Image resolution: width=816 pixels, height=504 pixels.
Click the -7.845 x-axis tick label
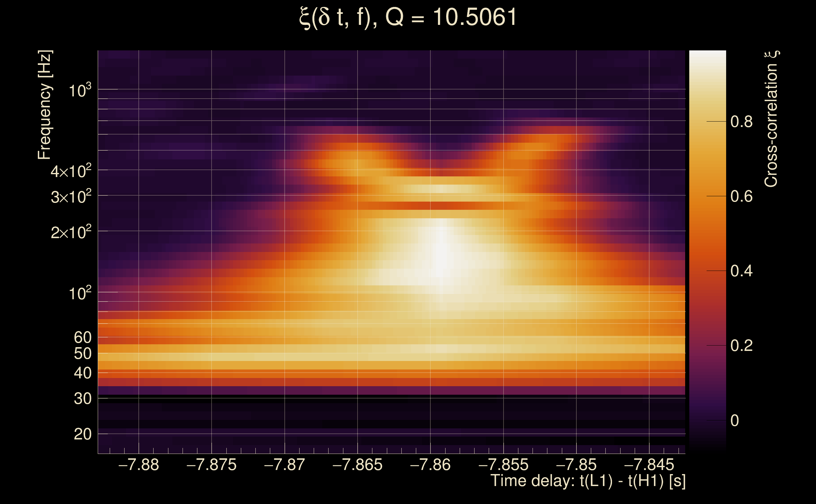(649, 465)
